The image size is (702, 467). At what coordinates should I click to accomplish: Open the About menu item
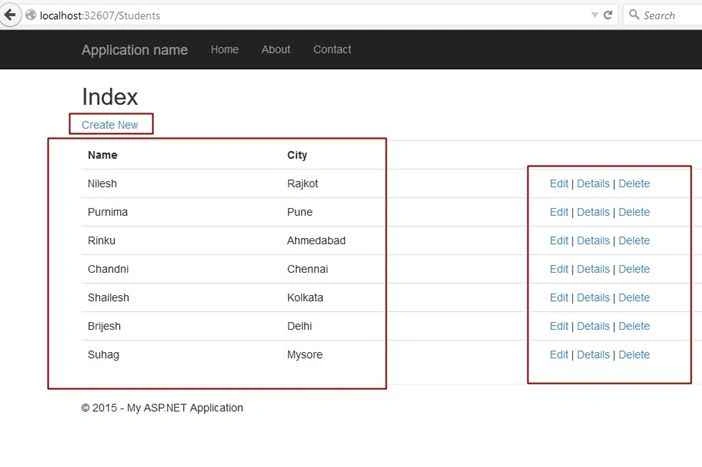276,49
